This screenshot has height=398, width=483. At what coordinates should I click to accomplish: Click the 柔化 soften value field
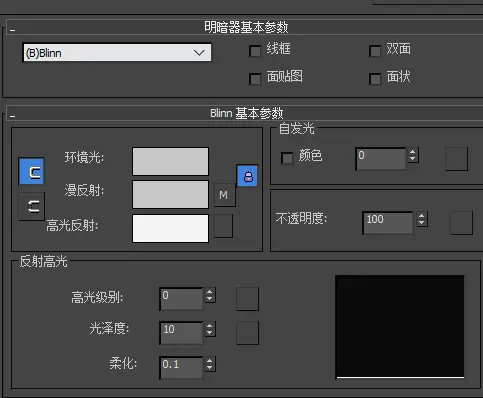(x=181, y=368)
